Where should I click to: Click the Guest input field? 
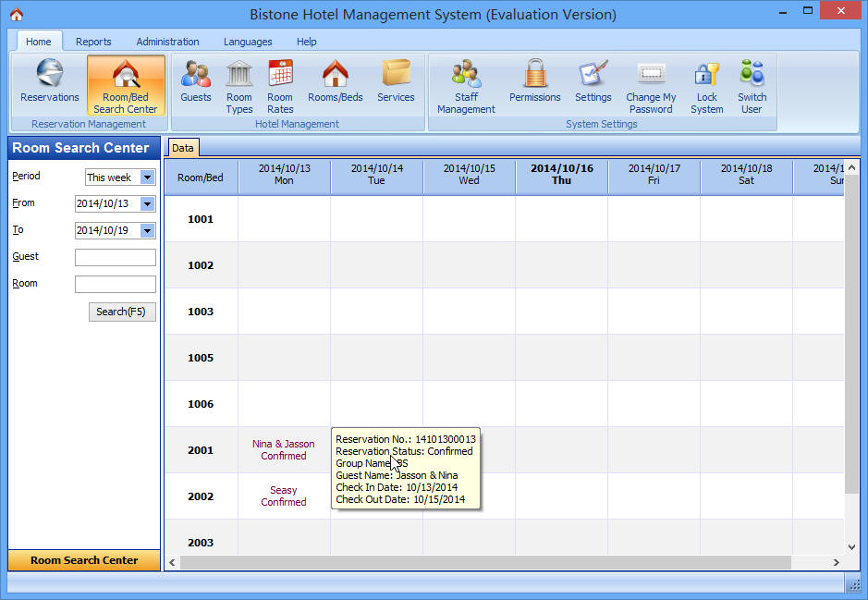point(116,257)
